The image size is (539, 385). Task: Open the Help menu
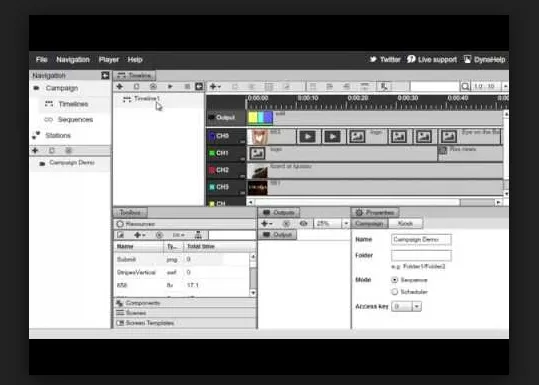point(135,59)
